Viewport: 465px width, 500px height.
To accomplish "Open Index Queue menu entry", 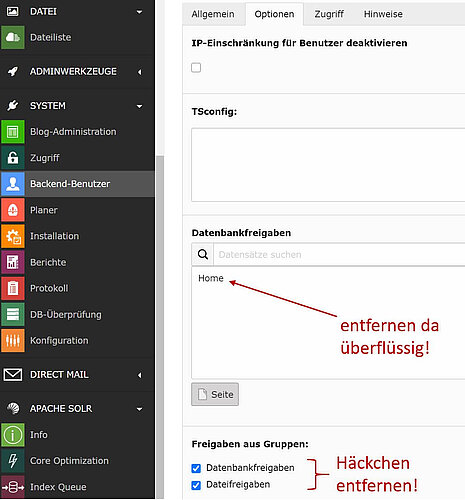I will tap(58, 487).
